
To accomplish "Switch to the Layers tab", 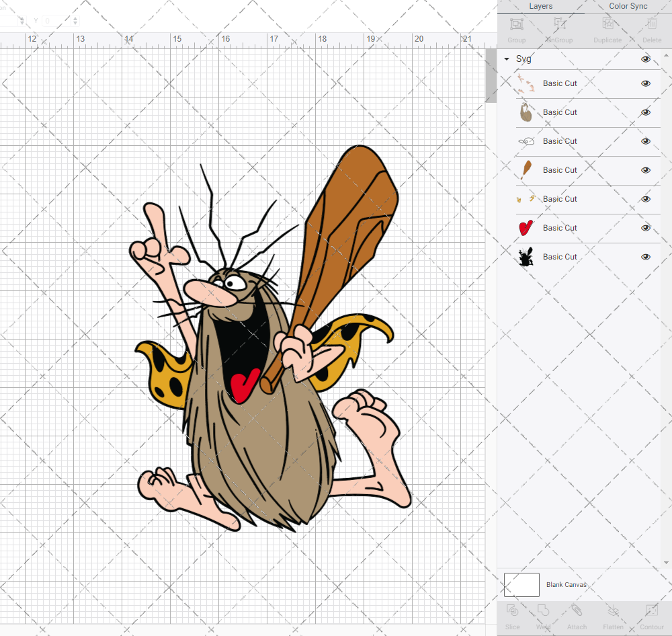I will pyautogui.click(x=540, y=7).
